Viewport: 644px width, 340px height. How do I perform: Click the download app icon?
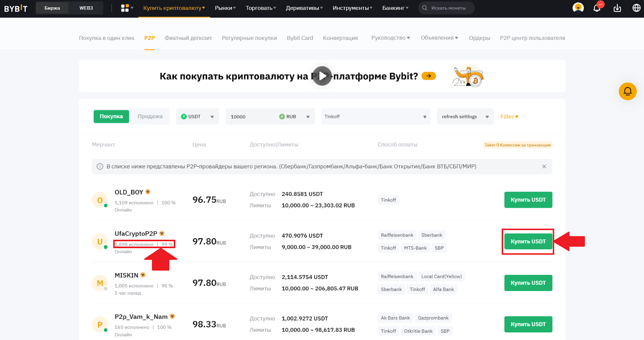617,8
